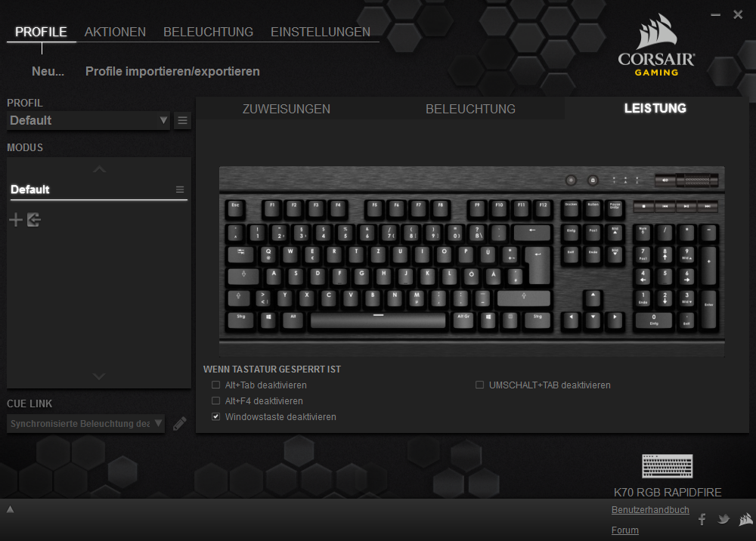Viewport: 756px width, 541px height.
Task: Open the EINSTELLUNGEN menu tab
Action: [321, 32]
